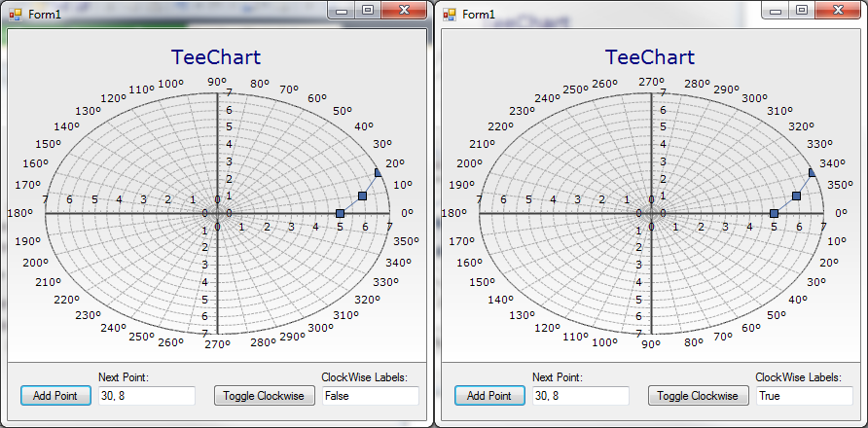Select the outermost data point near 340º in right chart
This screenshot has height=428, width=868.
813,173
